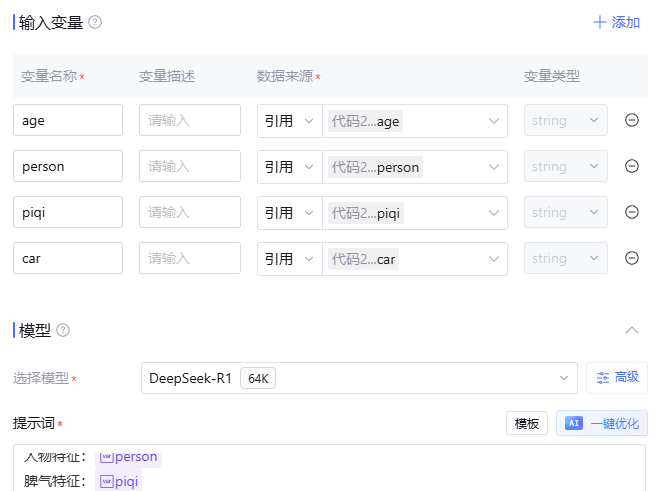Add a new input variable with 添加
668x491 pixels.
616,22
